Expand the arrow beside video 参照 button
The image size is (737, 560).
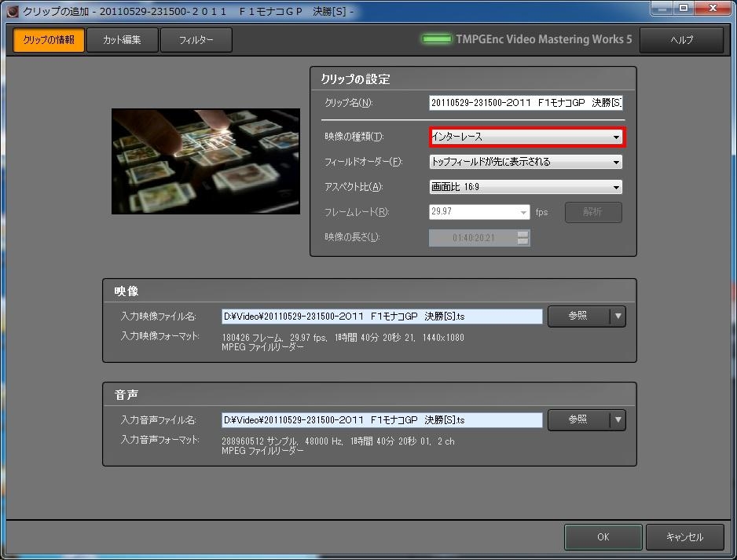click(x=618, y=316)
